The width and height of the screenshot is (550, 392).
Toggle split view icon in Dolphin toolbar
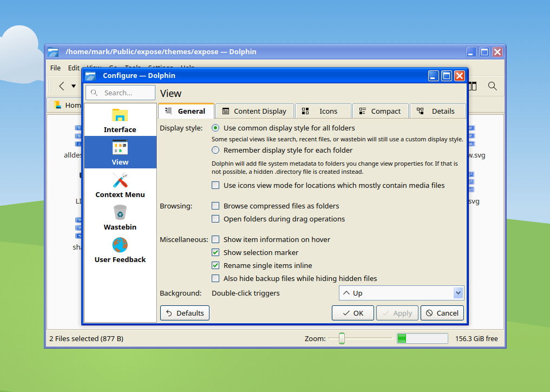click(473, 86)
